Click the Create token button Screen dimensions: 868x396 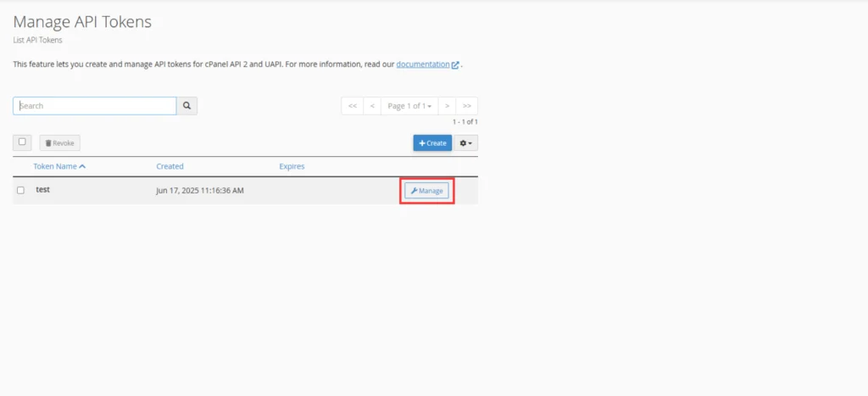point(432,143)
